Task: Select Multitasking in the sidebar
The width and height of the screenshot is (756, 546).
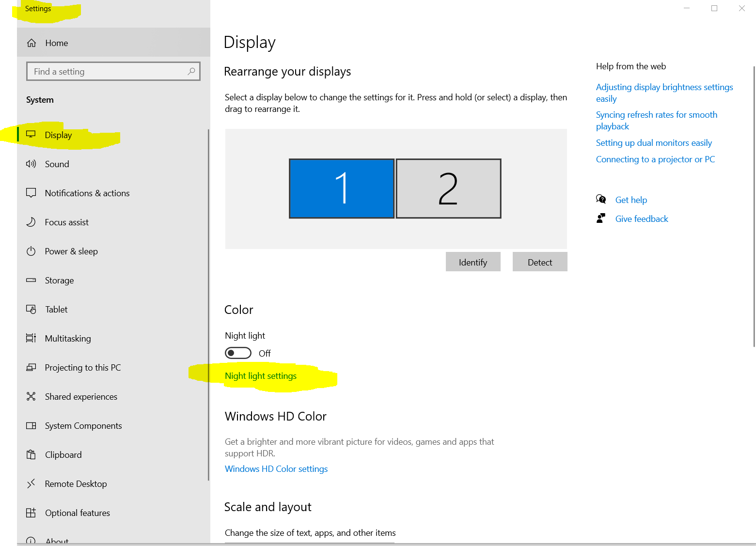Action: 112,338
